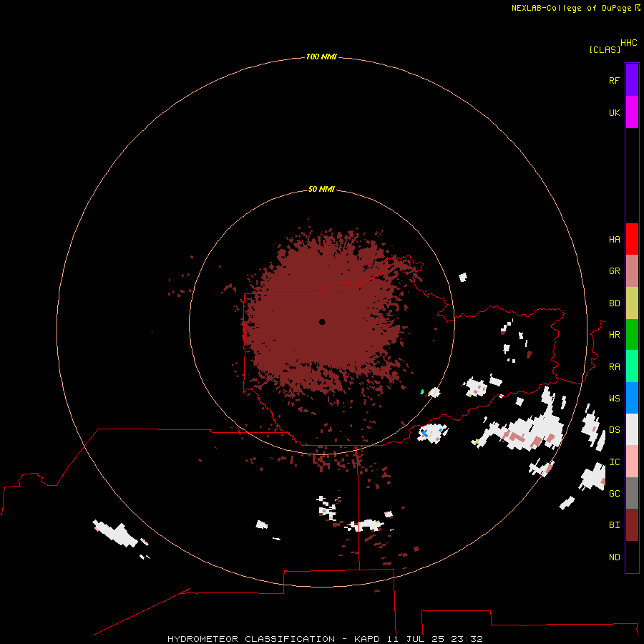Click the 23:32 timestamp
The image size is (644, 644).
[467, 639]
